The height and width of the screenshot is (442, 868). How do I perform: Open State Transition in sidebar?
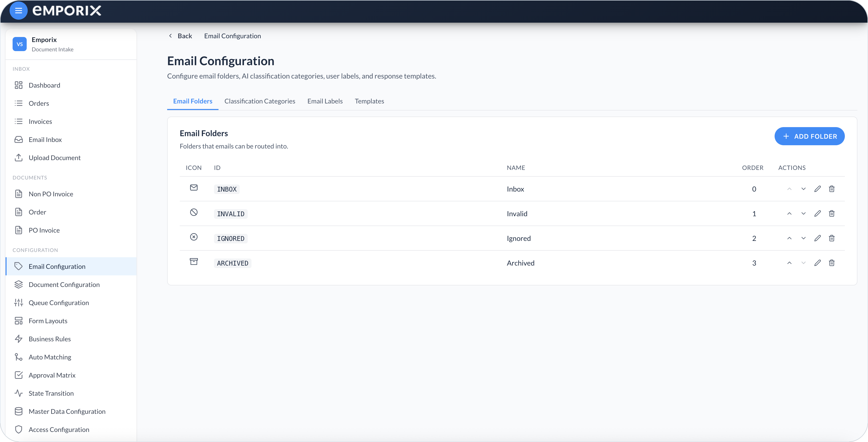tap(71, 393)
